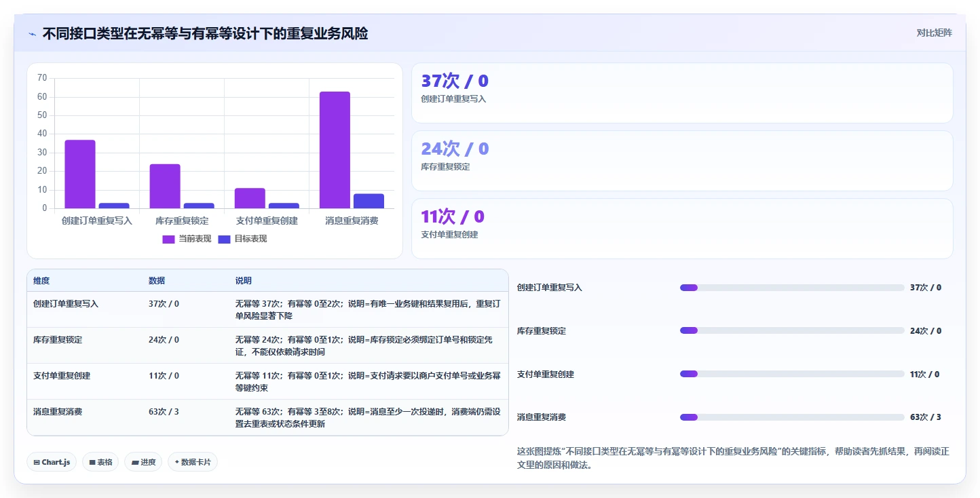Click the Chart.js tag chip

[52, 462]
